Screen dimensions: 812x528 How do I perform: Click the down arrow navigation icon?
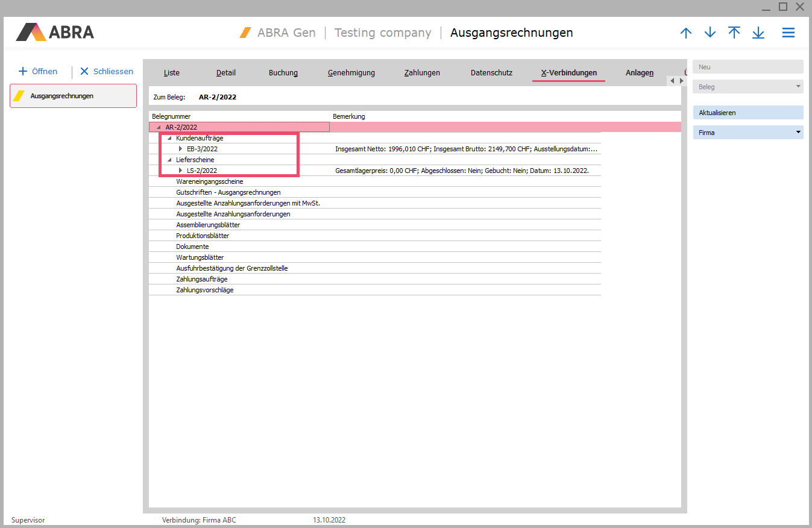pyautogui.click(x=710, y=33)
